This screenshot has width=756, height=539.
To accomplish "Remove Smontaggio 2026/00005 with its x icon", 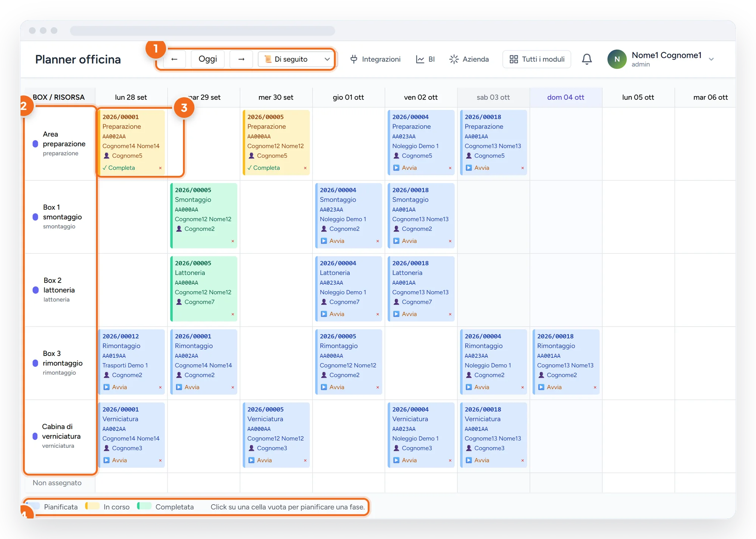I will point(233,241).
